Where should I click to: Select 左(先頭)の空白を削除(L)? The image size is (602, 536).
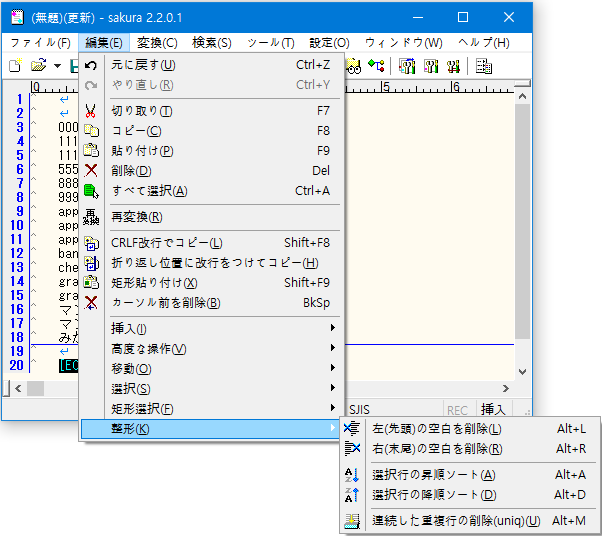tap(470, 428)
